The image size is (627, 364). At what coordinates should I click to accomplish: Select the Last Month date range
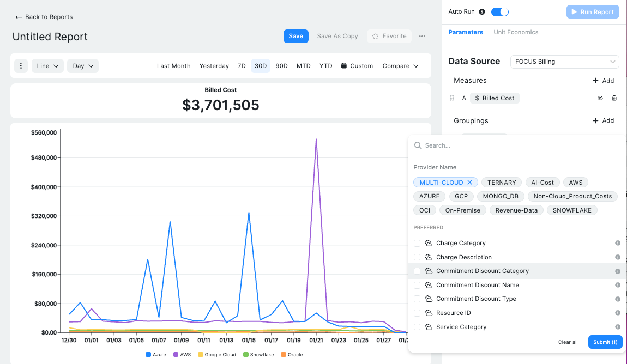coord(173,66)
